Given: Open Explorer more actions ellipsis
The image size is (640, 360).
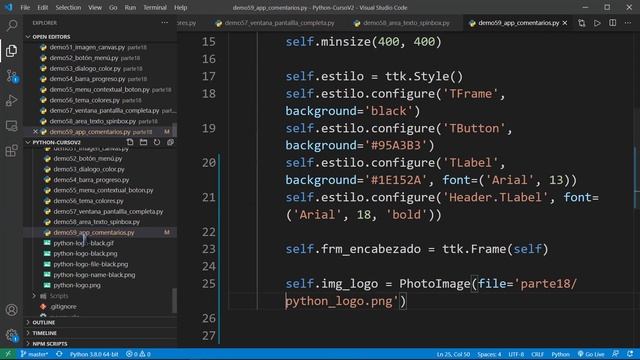Looking at the screenshot, I should click(164, 23).
